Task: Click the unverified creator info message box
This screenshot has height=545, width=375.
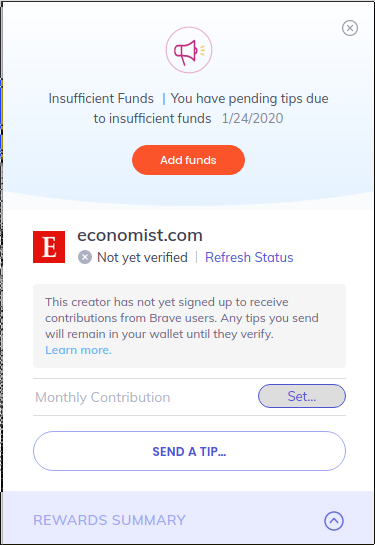Action: (x=189, y=326)
